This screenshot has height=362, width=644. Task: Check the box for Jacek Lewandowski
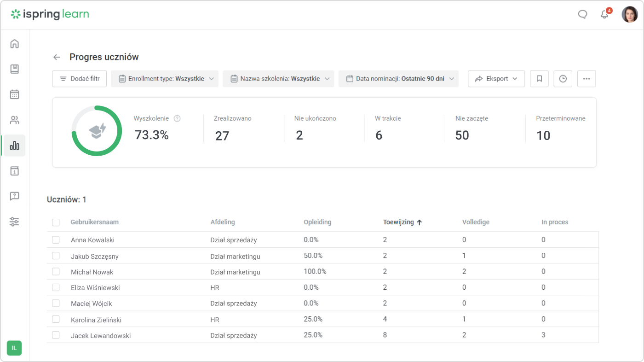tap(56, 335)
